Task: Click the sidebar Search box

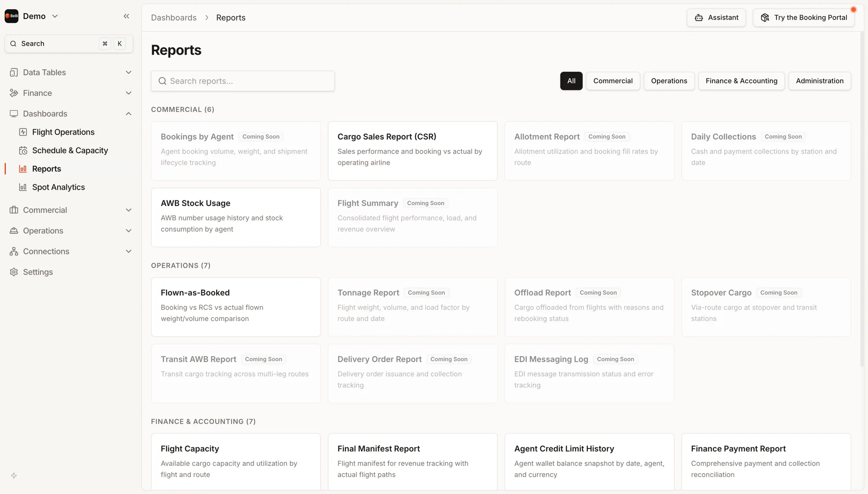Action: coord(69,44)
